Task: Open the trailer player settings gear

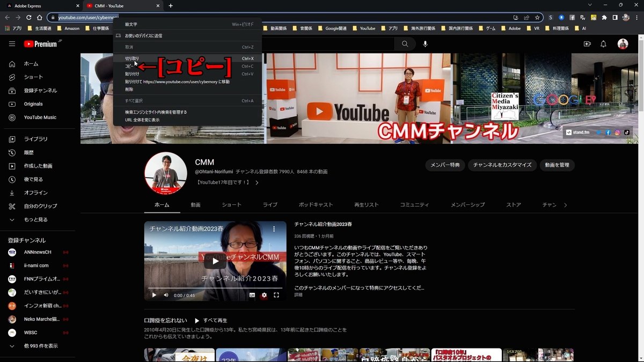Action: point(264,295)
